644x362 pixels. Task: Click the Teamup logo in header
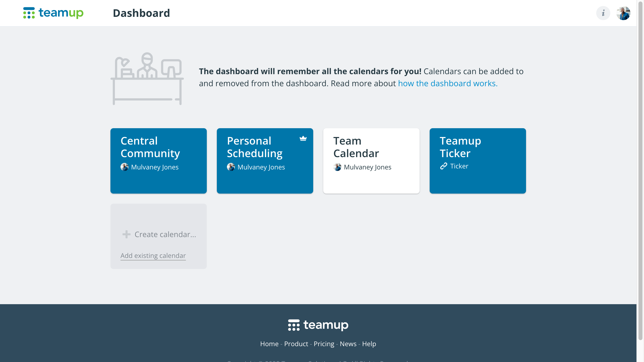[x=53, y=13]
